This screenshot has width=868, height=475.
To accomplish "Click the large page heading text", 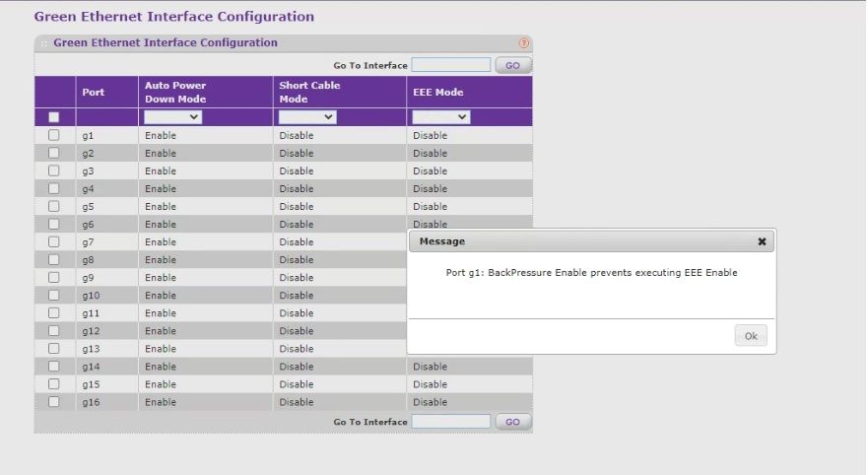I will [173, 17].
